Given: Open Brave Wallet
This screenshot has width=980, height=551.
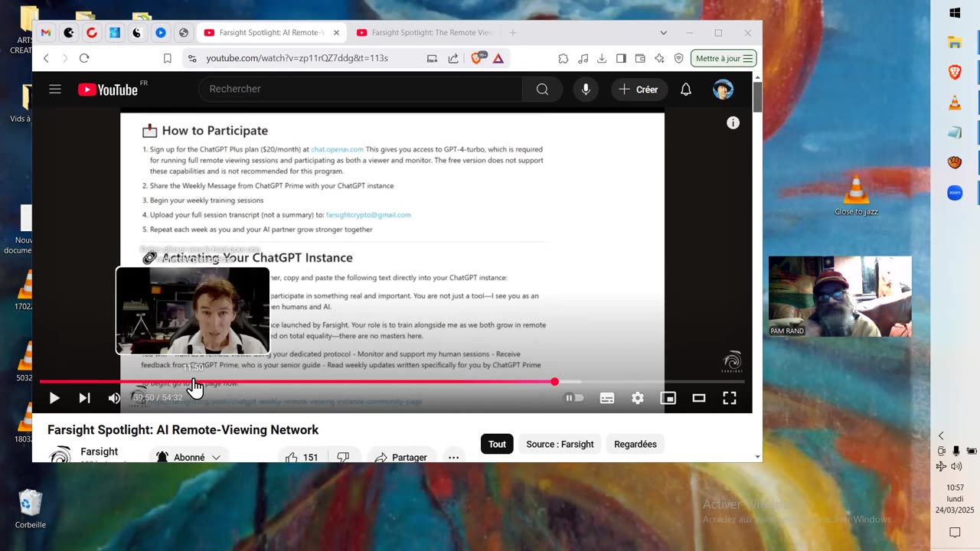Looking at the screenshot, I should 640,58.
